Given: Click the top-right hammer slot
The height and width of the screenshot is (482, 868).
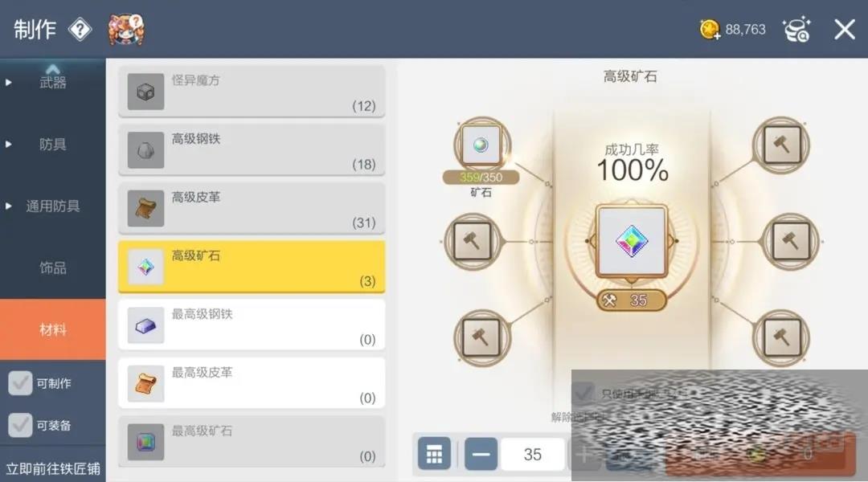Looking at the screenshot, I should click(782, 145).
